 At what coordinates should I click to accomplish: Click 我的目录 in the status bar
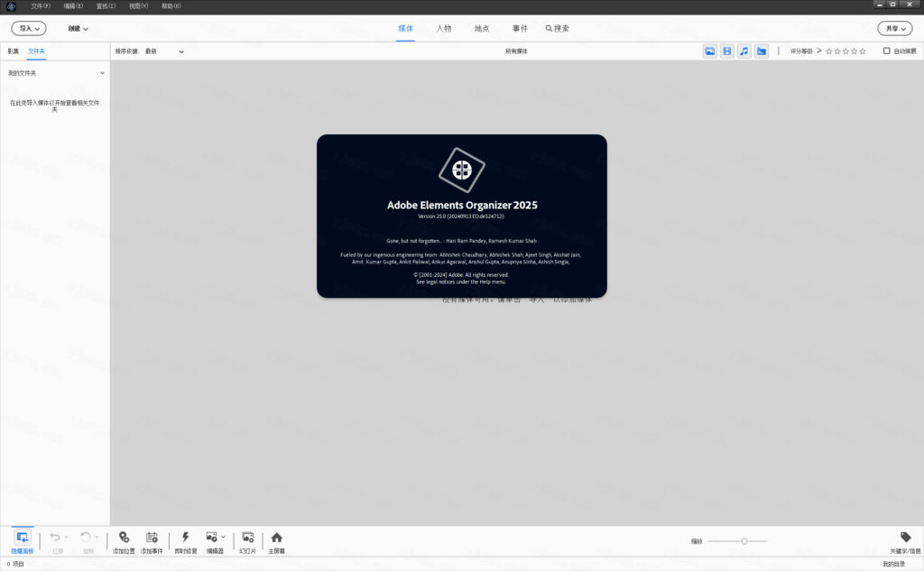pyautogui.click(x=894, y=564)
